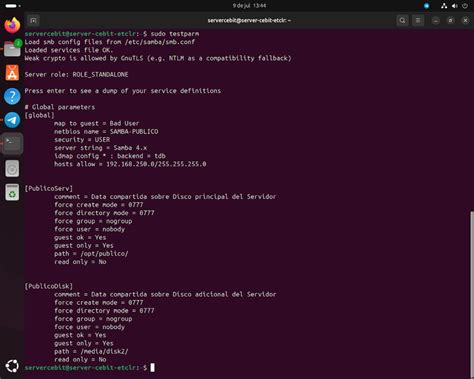Image resolution: width=474 pixels, height=379 pixels.
Task: Click the 'hosts allow' line
Action: coord(130,164)
